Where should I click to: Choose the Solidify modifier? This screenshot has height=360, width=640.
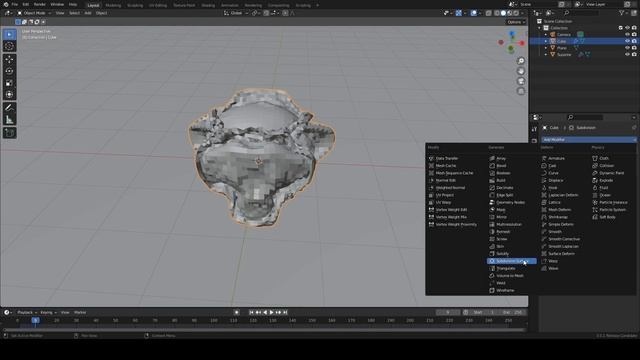point(499,254)
